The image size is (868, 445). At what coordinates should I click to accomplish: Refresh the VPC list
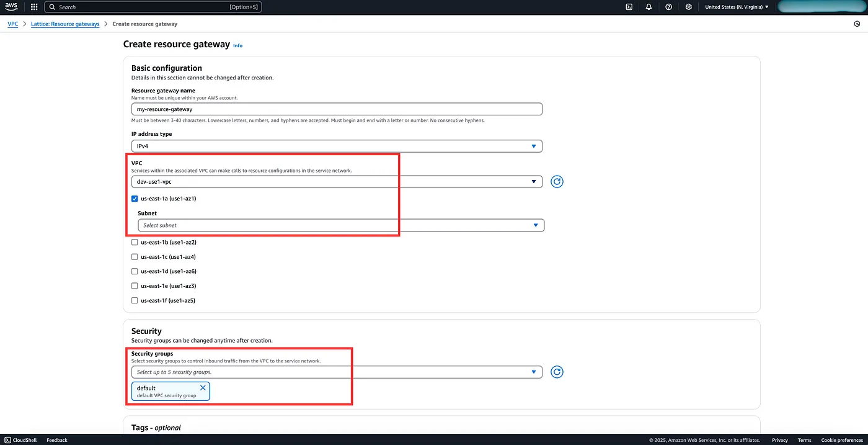[x=557, y=182]
